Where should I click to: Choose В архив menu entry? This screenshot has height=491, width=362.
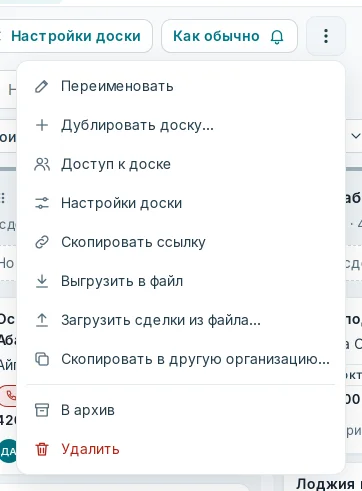coord(181,410)
